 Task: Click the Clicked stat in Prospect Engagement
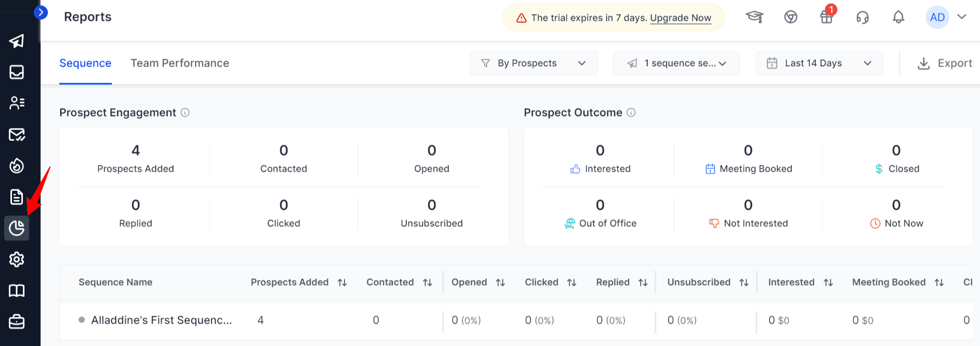point(284,213)
